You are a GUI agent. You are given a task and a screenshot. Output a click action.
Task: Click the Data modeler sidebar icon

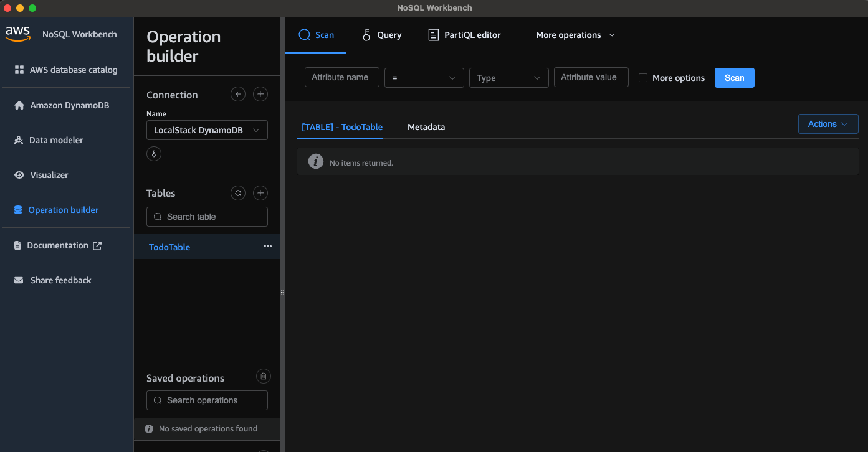tap(19, 140)
